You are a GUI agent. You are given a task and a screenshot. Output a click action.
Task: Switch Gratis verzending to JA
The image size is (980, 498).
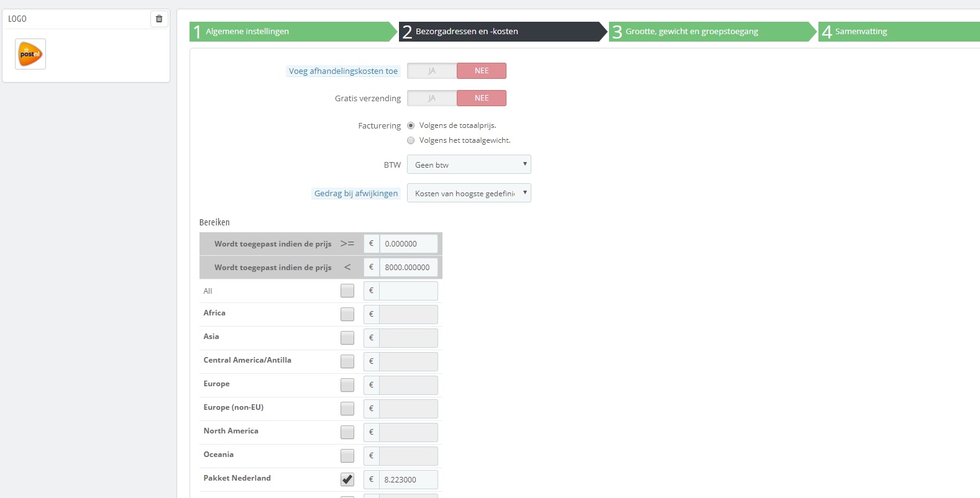pyautogui.click(x=432, y=98)
